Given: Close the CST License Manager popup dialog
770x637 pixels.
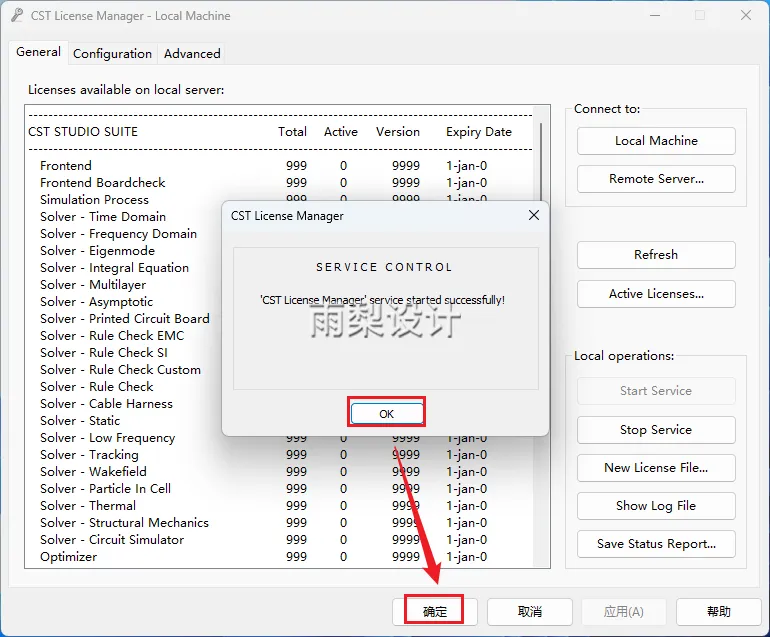Looking at the screenshot, I should [534, 215].
